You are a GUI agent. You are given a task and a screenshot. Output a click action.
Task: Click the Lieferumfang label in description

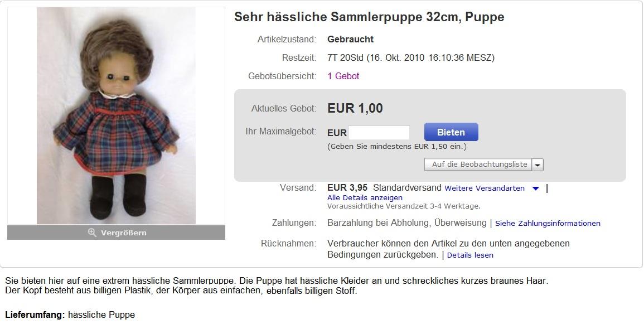[35, 315]
